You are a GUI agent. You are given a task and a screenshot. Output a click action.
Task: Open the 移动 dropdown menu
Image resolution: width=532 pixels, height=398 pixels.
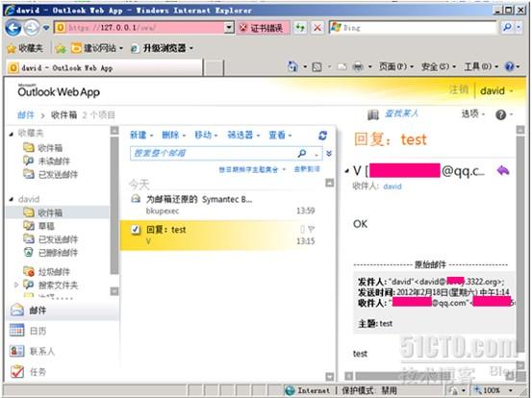[x=206, y=136]
